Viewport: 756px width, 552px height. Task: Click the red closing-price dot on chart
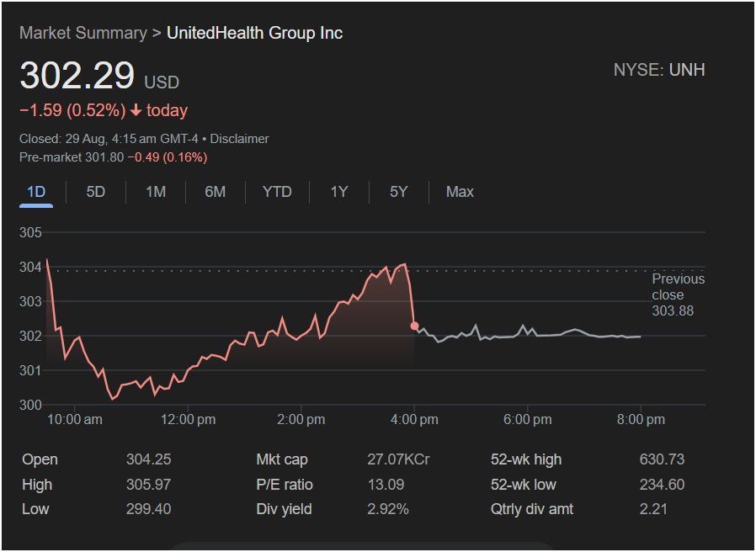coord(414,325)
